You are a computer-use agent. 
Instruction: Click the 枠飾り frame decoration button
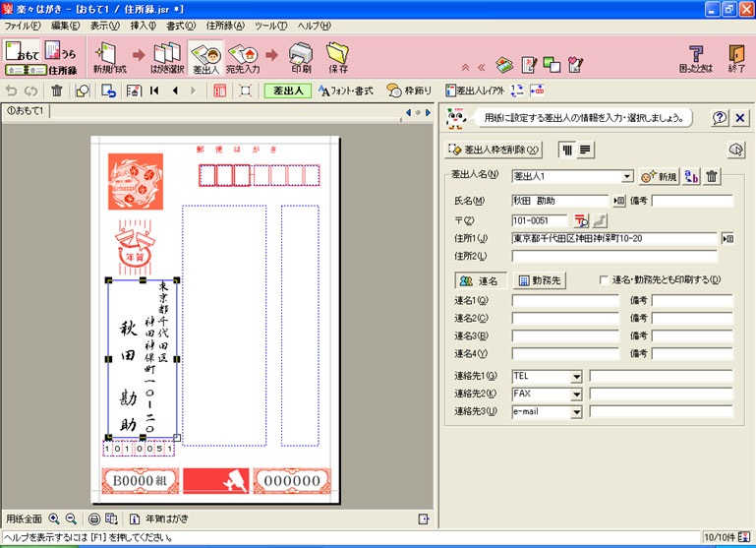tap(409, 91)
